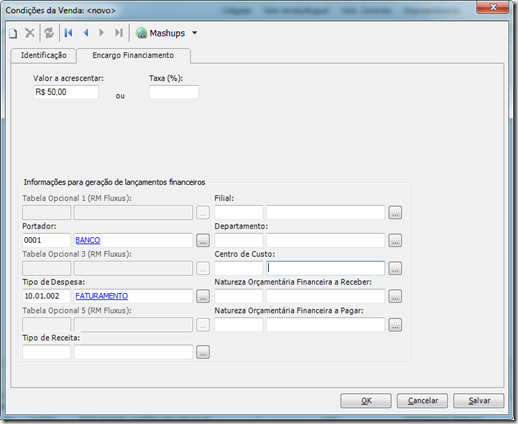Click the Tipo de Receita description field
The height and width of the screenshot is (424, 518).
click(133, 352)
